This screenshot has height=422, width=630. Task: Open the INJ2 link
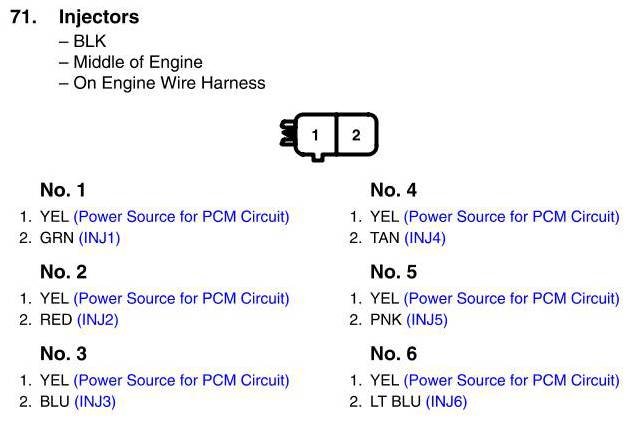point(98,320)
